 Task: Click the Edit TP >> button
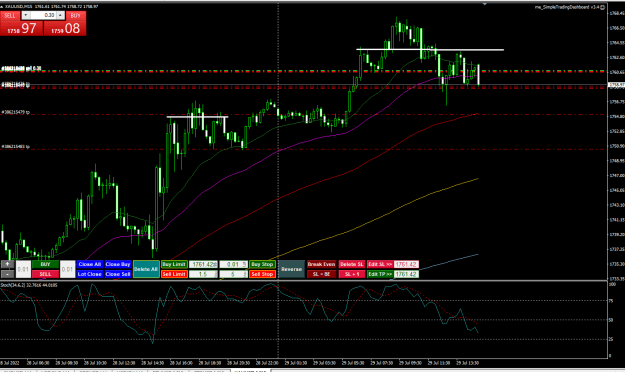[380, 274]
